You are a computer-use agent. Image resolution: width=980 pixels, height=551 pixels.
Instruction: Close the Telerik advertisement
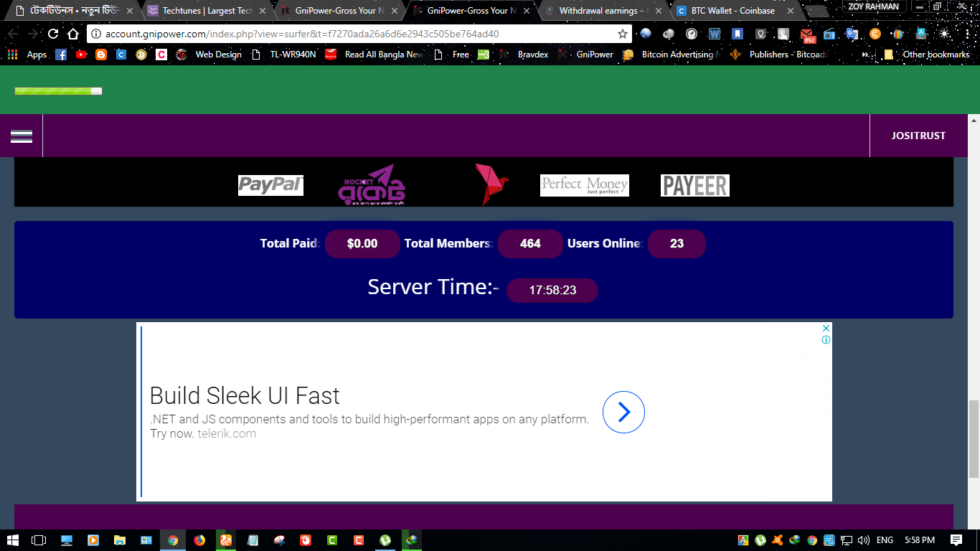[826, 328]
